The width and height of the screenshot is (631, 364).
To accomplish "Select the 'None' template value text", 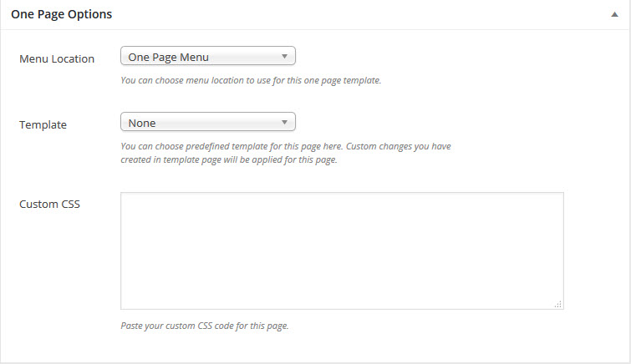I will [141, 123].
